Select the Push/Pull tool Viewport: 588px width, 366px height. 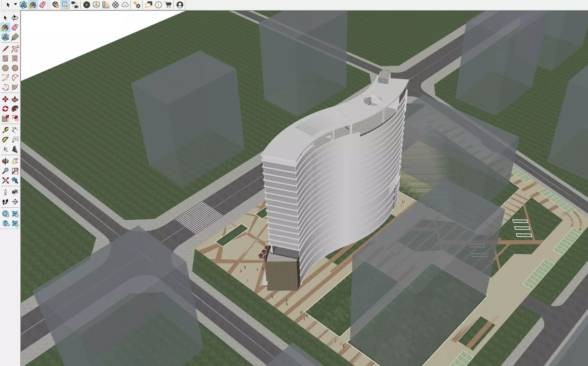pos(15,99)
